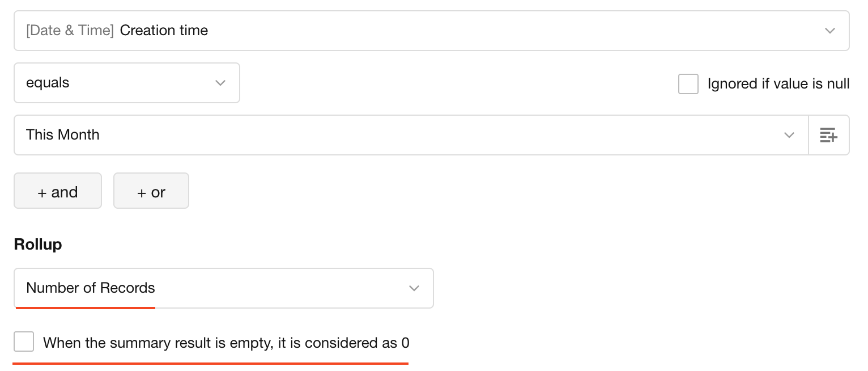Click the down arrow in equals operator box

coord(220,83)
